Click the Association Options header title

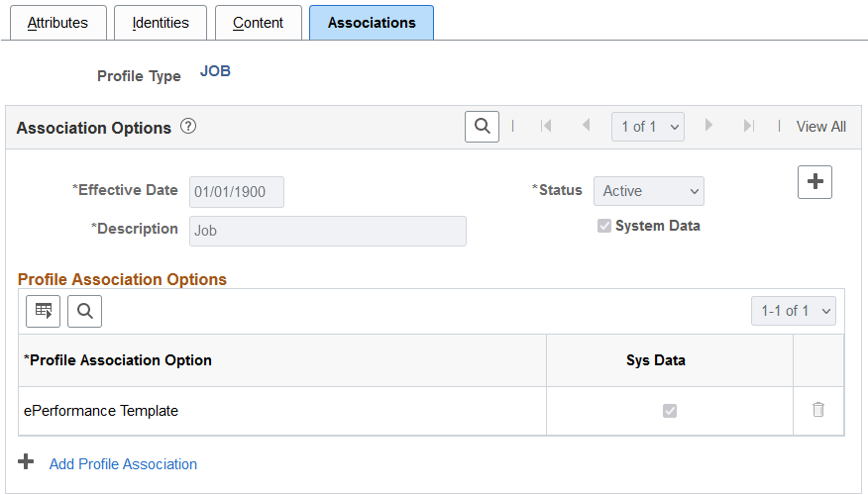[x=93, y=128]
